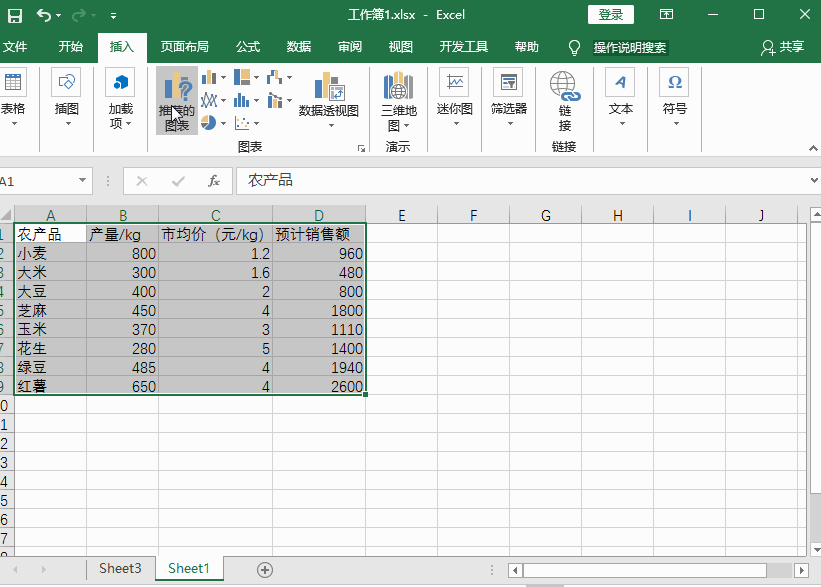
Task: Open undo history dropdown arrow
Action: tap(59, 16)
